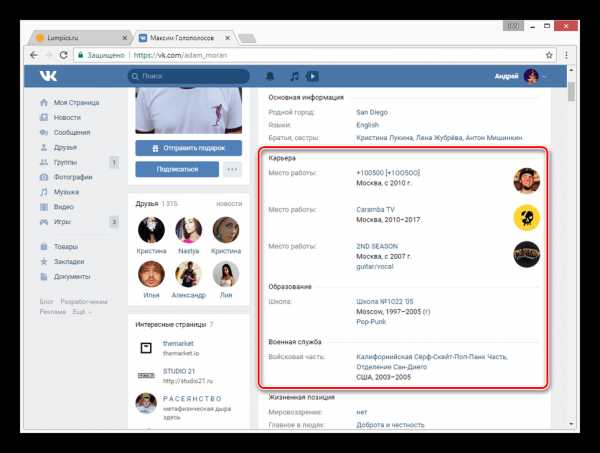Click the VK logo in header
The image size is (600, 453).
48,76
